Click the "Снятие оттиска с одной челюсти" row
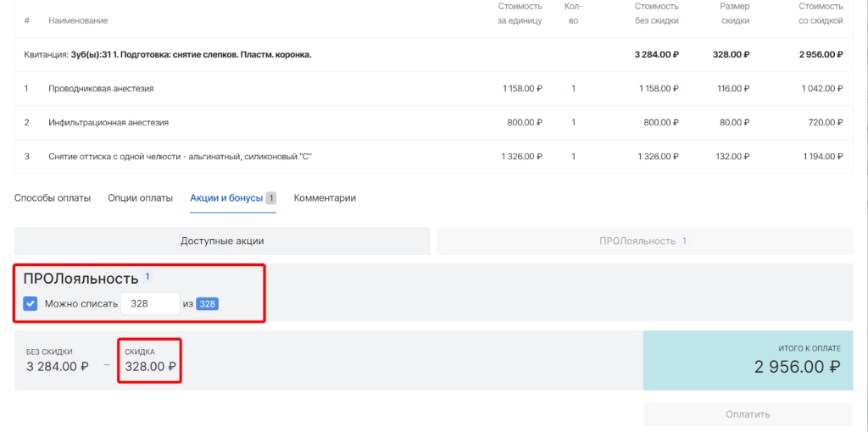 click(x=174, y=157)
